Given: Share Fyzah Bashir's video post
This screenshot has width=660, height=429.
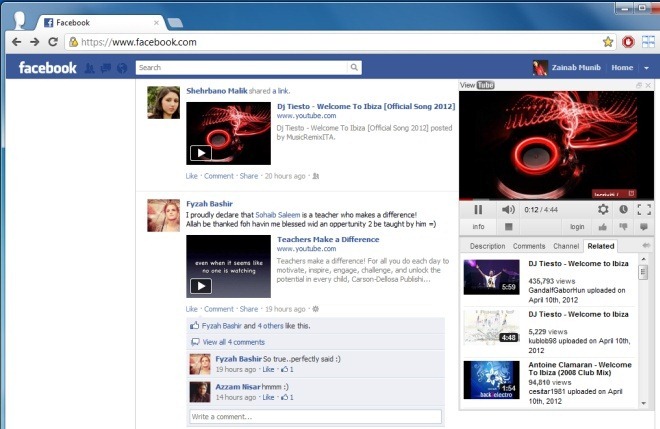Looking at the screenshot, I should point(249,309).
